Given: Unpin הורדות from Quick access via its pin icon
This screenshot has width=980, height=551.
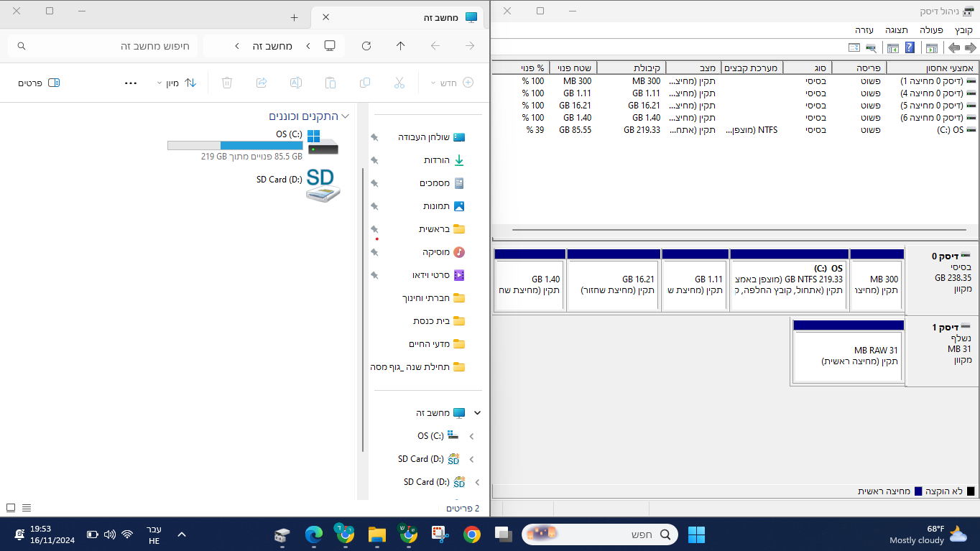Looking at the screenshot, I should tap(374, 160).
